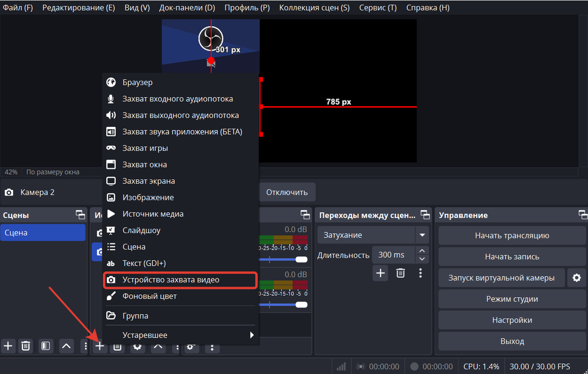This screenshot has height=374, width=588.
Task: Click the add scene plus button in Сцены
Action: click(8, 346)
